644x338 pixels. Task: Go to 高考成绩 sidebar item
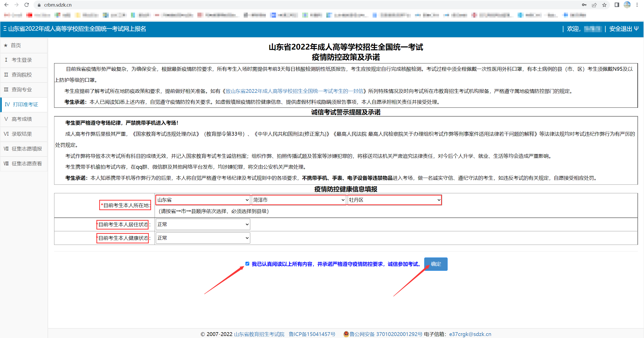coord(22,119)
